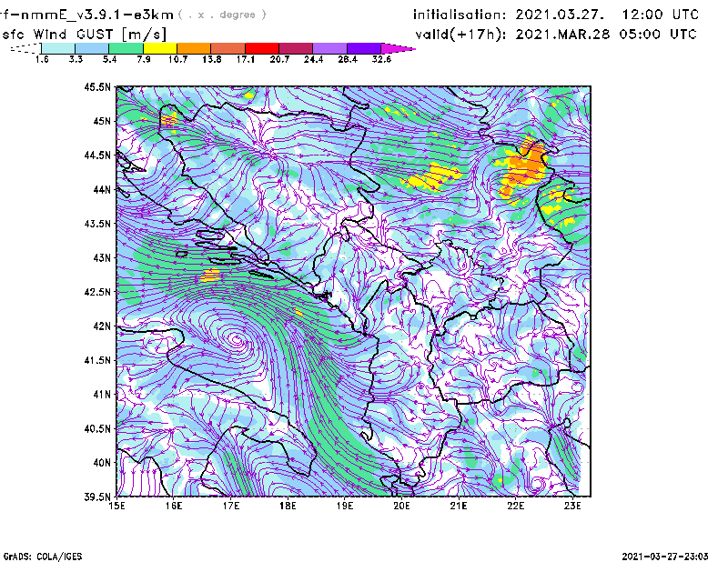Pick the coral 13.8–17.1 legend swatch

tap(228, 48)
